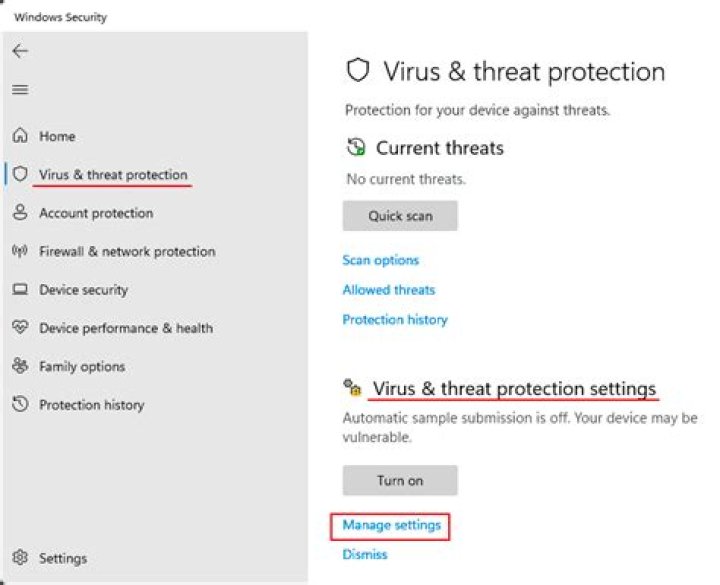Click the Home house icon

coord(20,136)
